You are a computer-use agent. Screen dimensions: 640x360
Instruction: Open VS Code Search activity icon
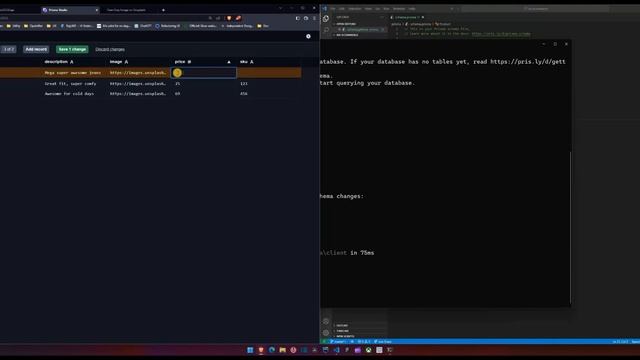click(x=326, y=29)
